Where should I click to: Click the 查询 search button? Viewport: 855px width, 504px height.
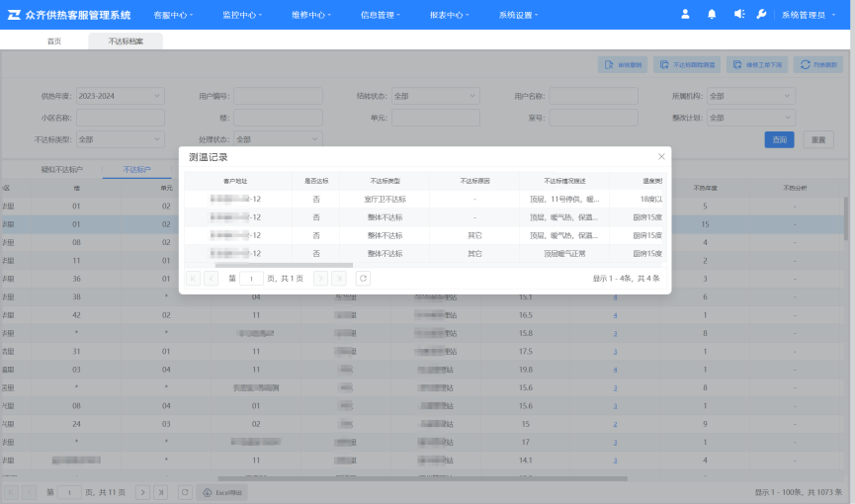[779, 139]
